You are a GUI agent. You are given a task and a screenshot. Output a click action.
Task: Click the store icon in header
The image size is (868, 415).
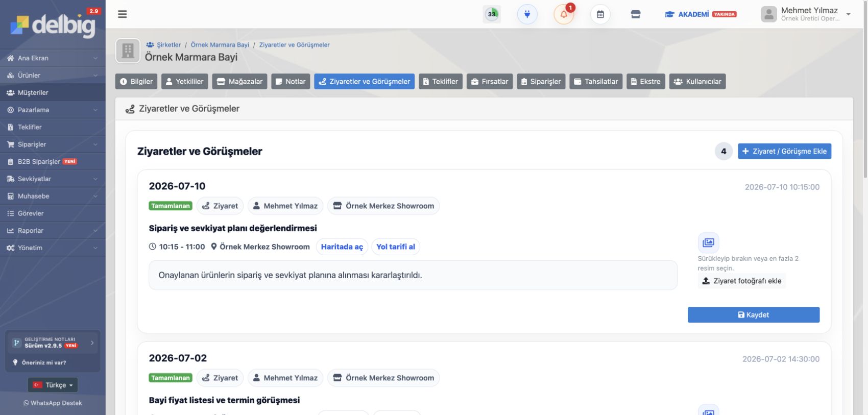636,14
